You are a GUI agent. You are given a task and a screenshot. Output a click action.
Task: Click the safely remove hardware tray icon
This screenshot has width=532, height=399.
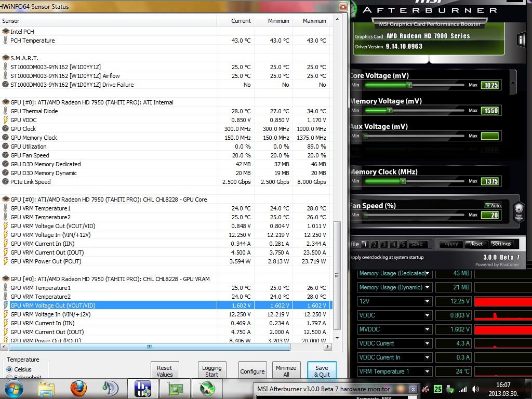(x=450, y=389)
